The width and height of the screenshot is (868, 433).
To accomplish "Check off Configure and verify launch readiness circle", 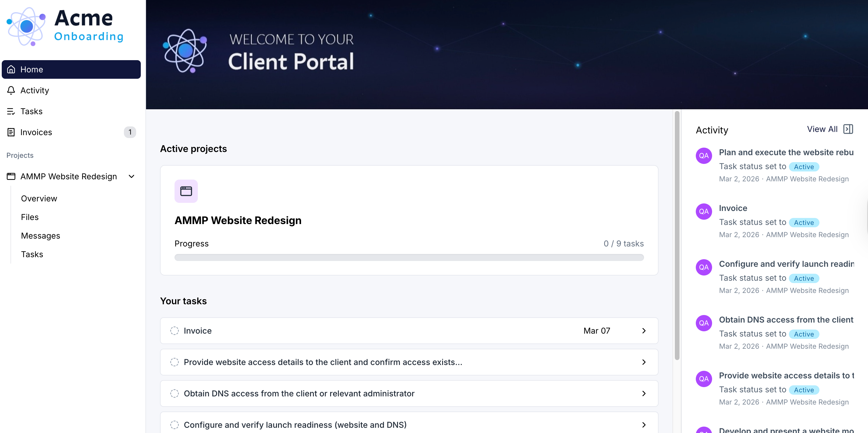I will pyautogui.click(x=175, y=425).
